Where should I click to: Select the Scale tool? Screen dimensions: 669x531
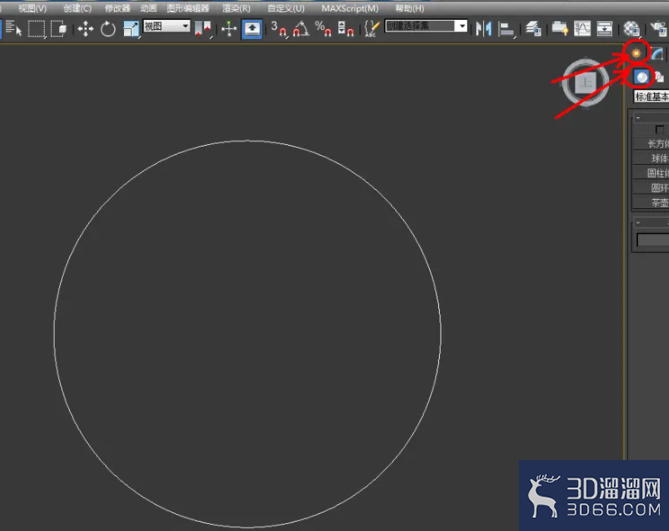(x=131, y=29)
